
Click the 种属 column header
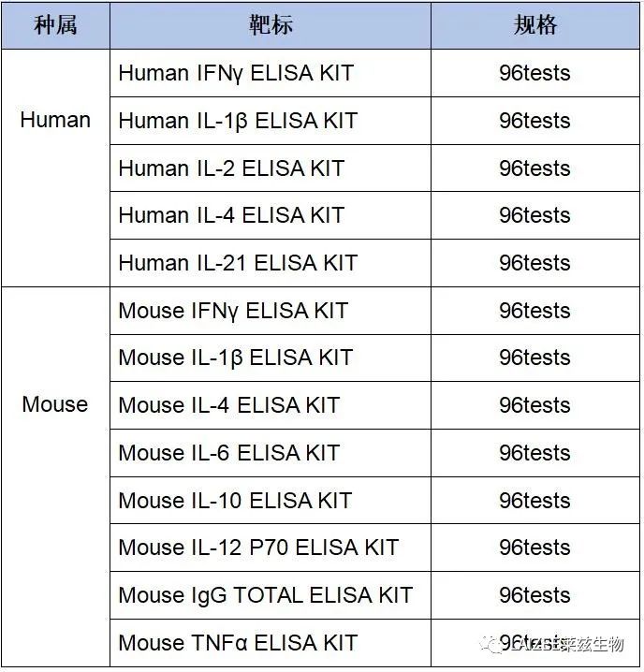56,25
